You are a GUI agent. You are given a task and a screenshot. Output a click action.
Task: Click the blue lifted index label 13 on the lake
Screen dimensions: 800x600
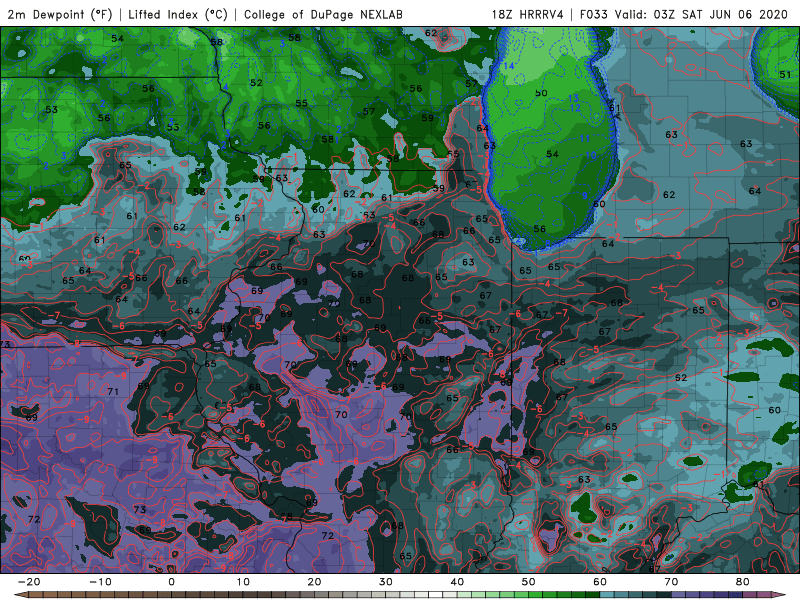pos(573,98)
